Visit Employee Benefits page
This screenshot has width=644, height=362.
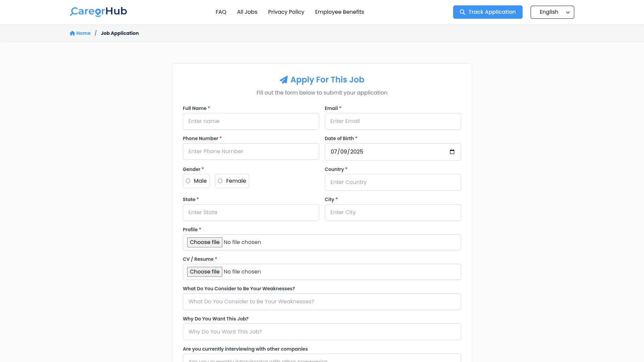pos(339,12)
